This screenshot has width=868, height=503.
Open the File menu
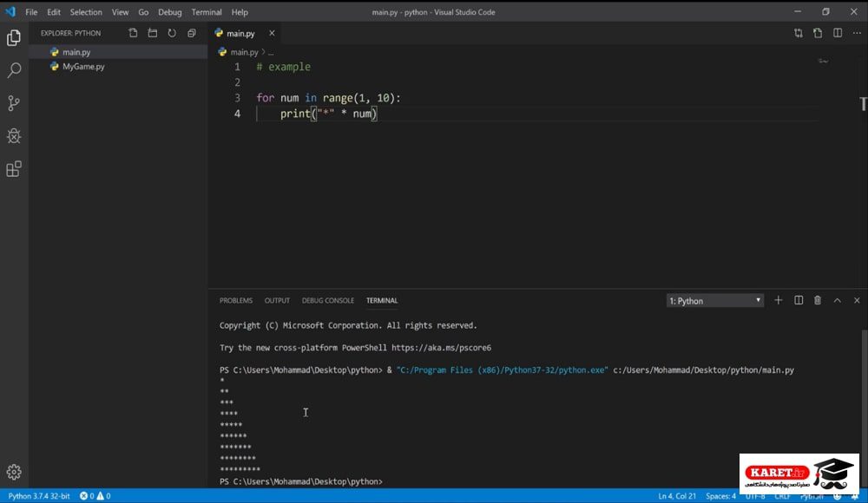coord(31,11)
